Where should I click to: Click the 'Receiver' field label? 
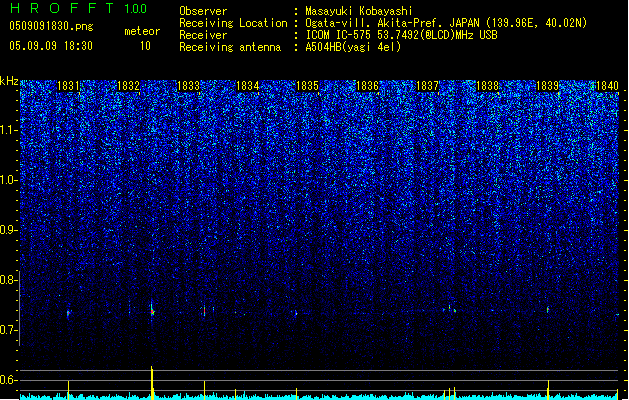[x=203, y=35]
